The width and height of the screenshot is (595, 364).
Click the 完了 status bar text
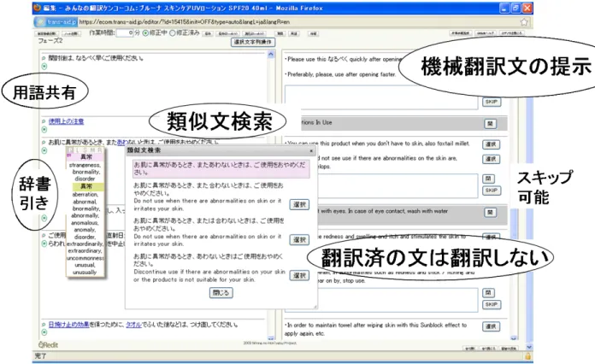pos(40,356)
